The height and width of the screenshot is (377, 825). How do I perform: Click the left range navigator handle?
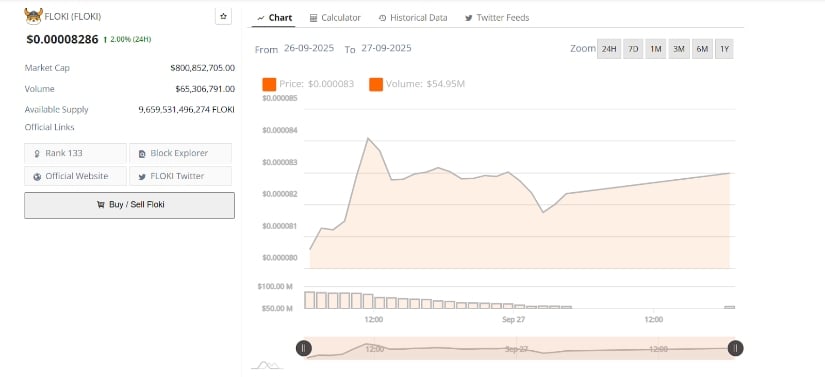coord(304,348)
